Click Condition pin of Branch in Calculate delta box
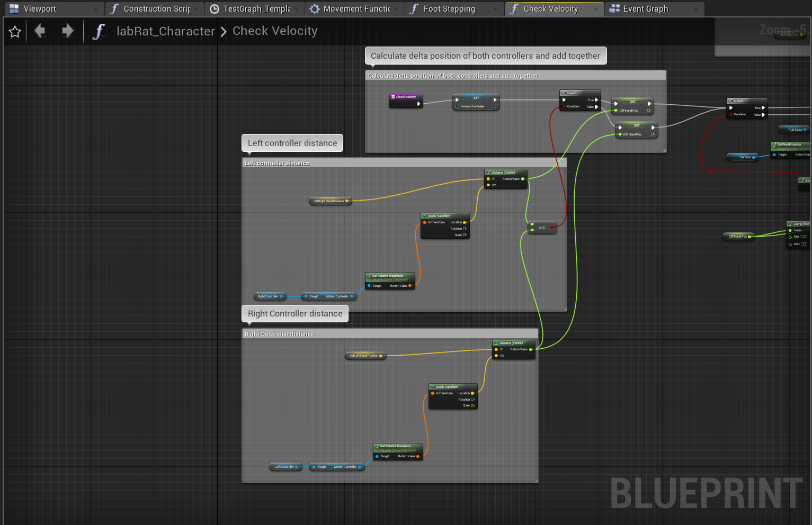This screenshot has height=525, width=812. tap(564, 106)
